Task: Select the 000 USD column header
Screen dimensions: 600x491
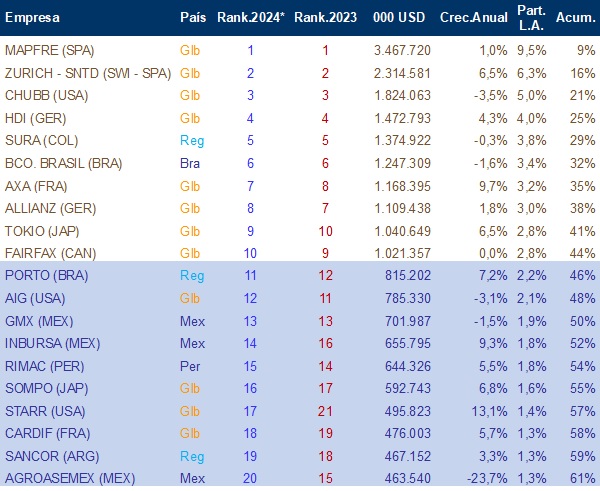Action: tap(399, 18)
